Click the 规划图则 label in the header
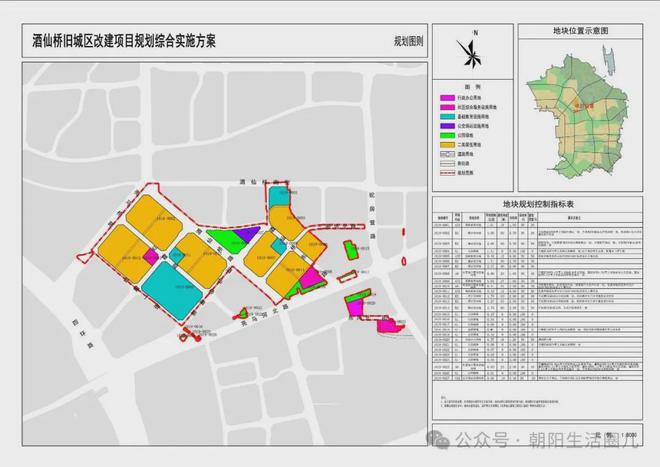Screen dimensions: 660x467 [x=407, y=44]
